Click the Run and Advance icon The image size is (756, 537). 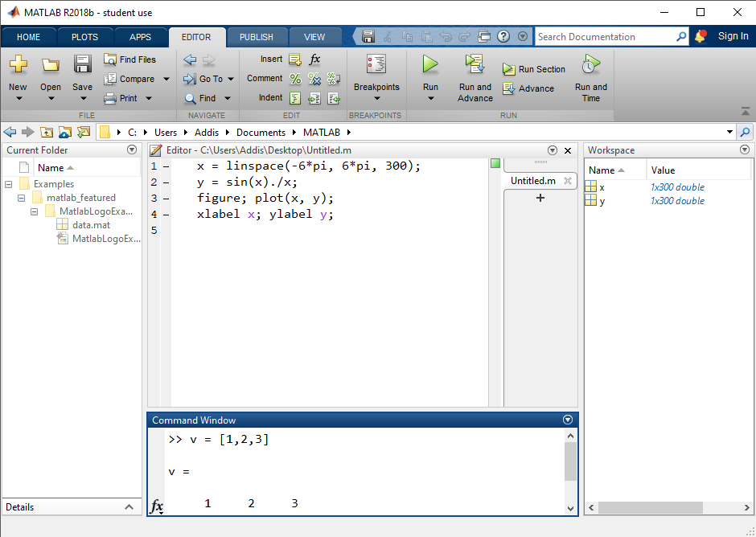tap(475, 65)
